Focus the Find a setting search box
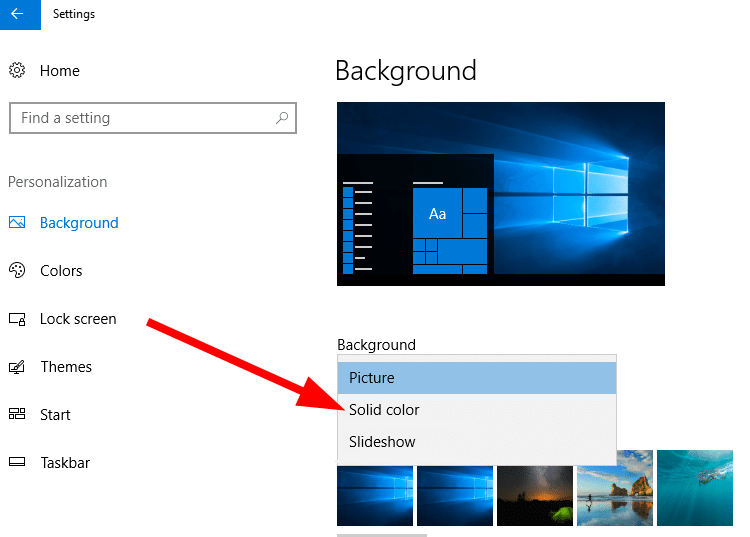 click(153, 118)
